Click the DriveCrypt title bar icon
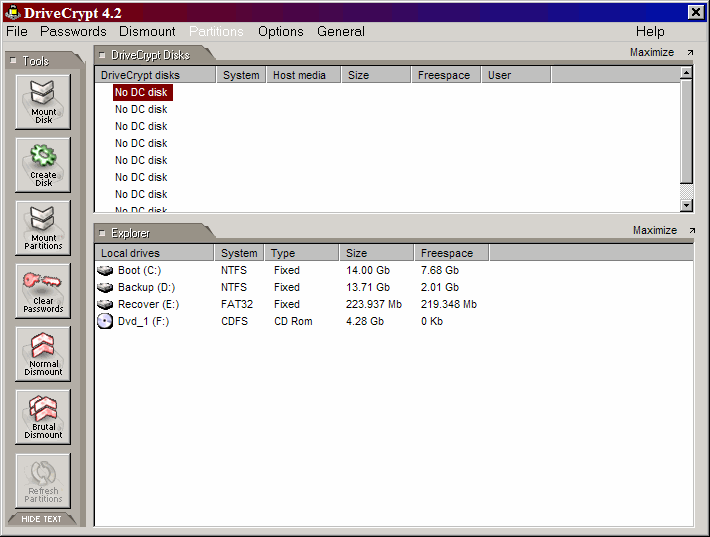The image size is (710, 537). tap(13, 12)
